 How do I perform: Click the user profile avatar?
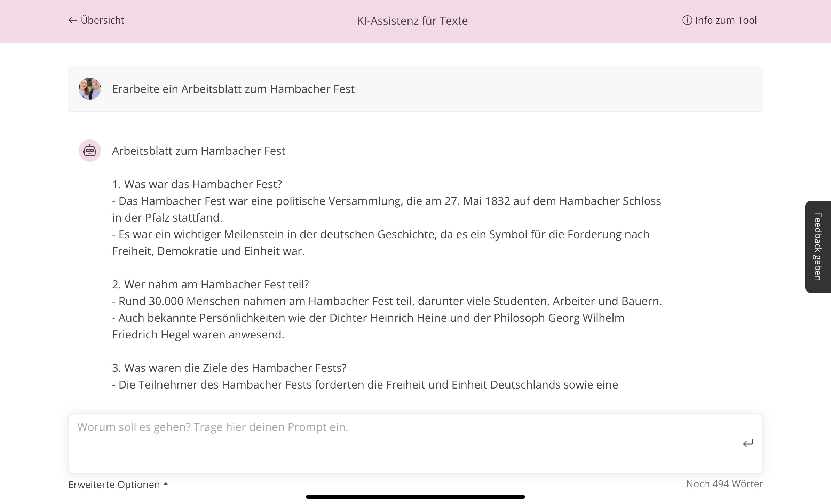90,89
